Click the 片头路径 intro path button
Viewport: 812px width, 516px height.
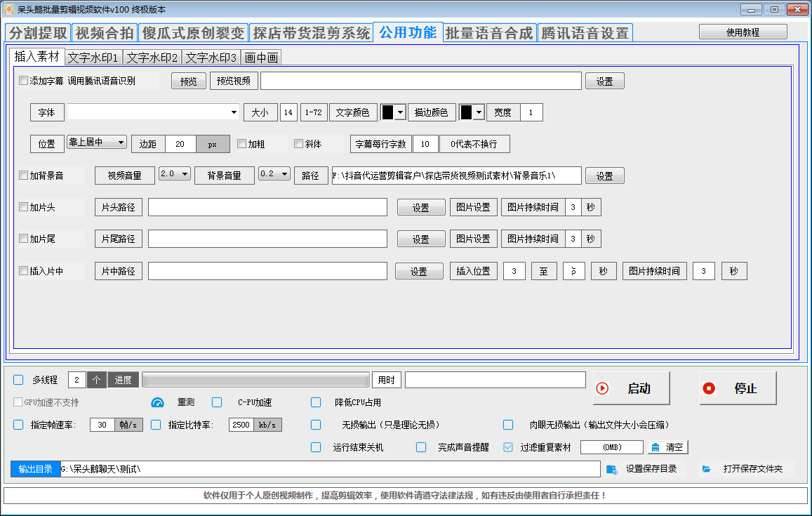(x=118, y=206)
